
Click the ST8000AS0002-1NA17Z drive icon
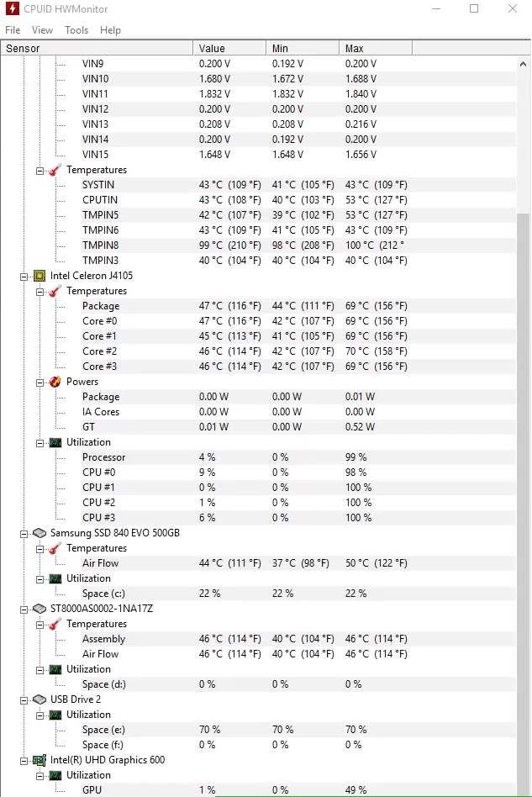40,609
